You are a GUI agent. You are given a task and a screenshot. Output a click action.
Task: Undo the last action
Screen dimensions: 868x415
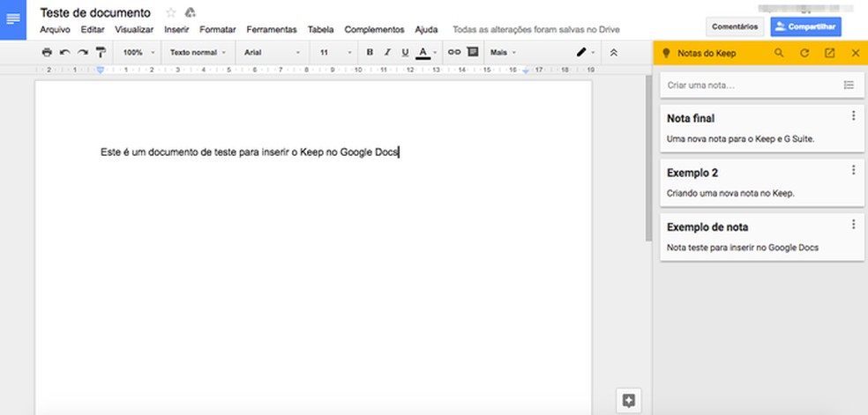tap(64, 53)
